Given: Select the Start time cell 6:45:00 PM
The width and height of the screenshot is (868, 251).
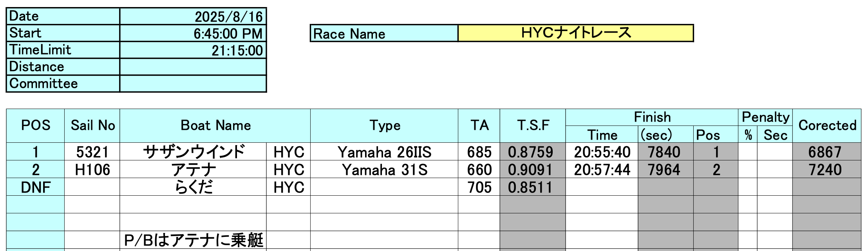Looking at the screenshot, I should tap(193, 33).
